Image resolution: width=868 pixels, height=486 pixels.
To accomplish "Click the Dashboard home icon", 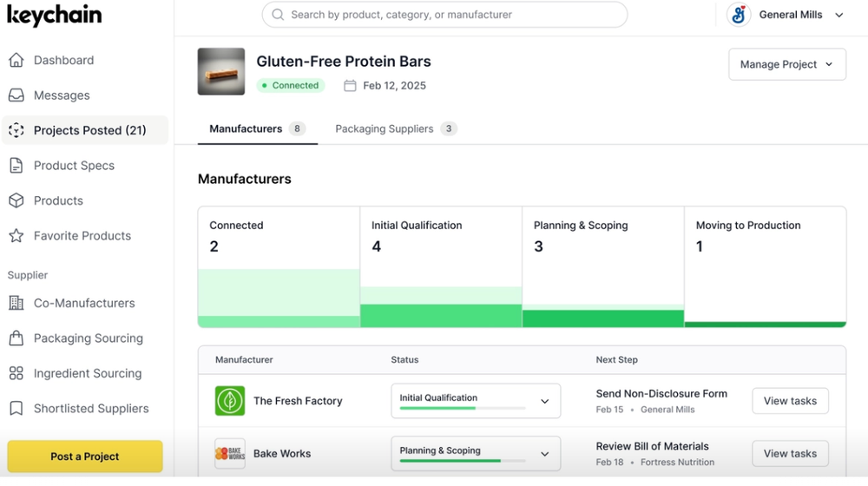I will pyautogui.click(x=16, y=60).
